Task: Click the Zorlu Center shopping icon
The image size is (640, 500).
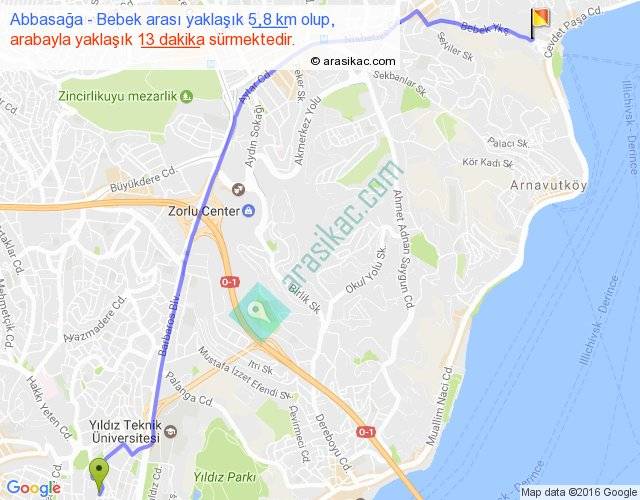Action: click(249, 211)
